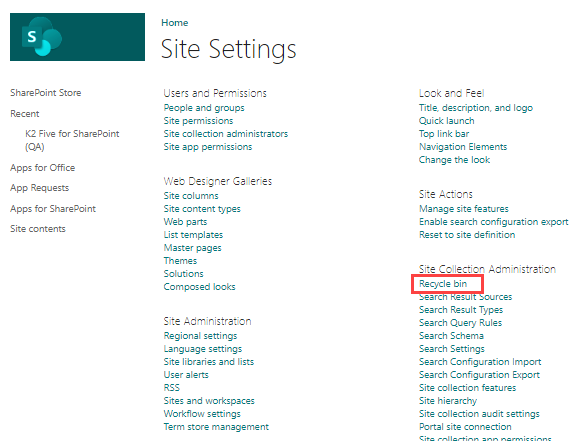Open Search Schema settings

pos(451,336)
